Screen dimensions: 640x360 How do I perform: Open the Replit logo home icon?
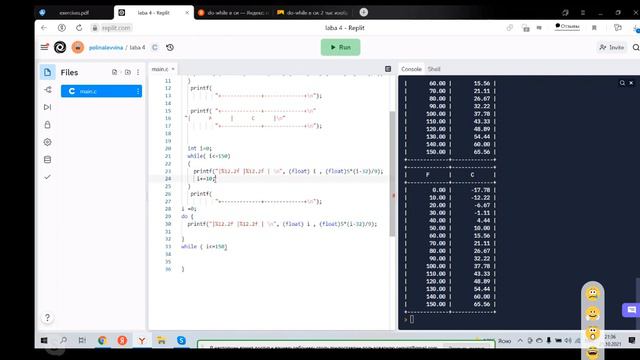[60, 47]
